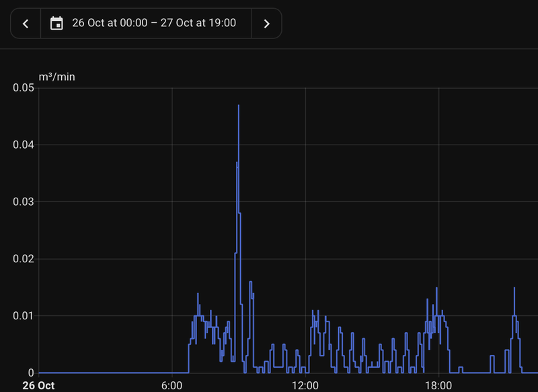Screen dimensions: 538x392
Task: Select the first 0.014 peak after 7:00
Action: [x=198, y=294]
